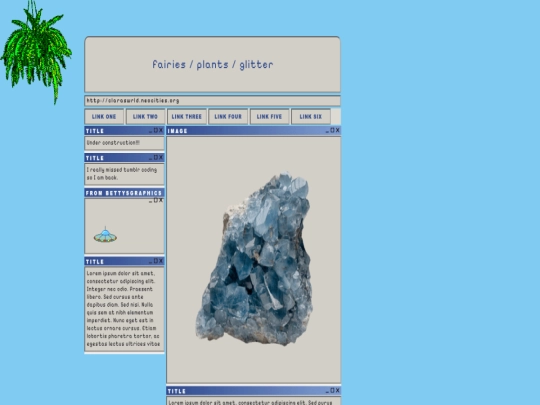This screenshot has height=405, width=540.
Task: Click the 'Under construction!!!' text
Action: [x=113, y=143]
